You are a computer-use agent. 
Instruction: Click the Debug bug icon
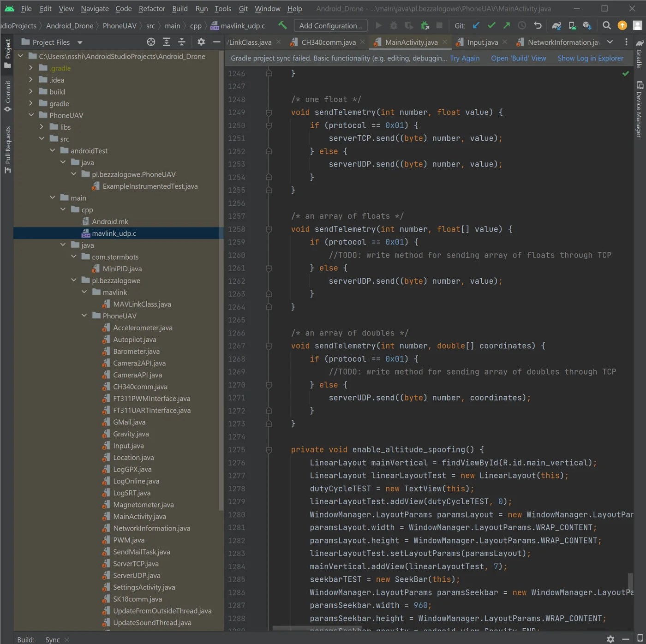394,25
